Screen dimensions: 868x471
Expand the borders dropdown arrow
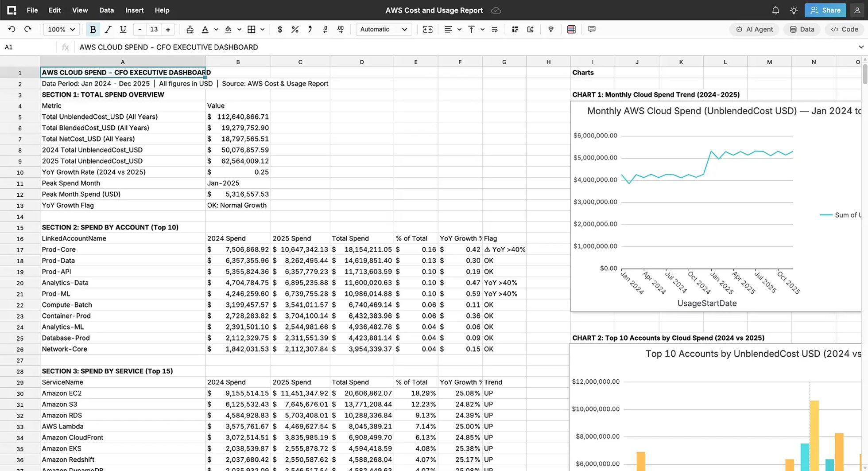point(262,29)
